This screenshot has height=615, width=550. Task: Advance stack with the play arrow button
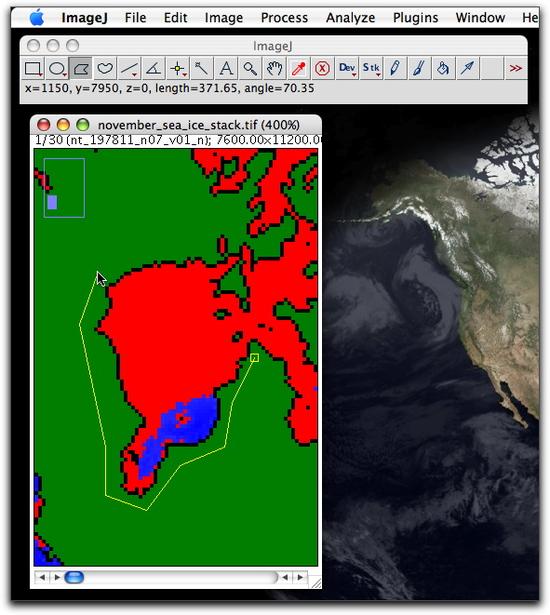coord(57,577)
